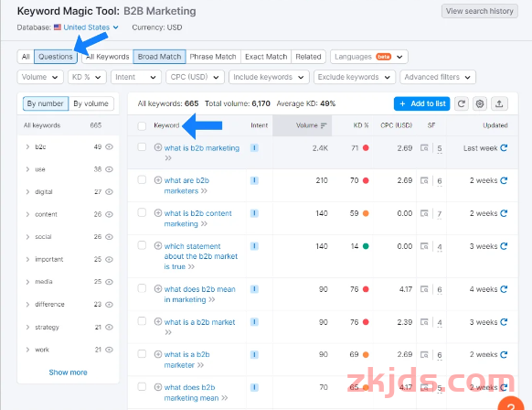The height and width of the screenshot is (410, 532).
Task: Check the box for what is b2b marketing
Action: [x=142, y=147]
